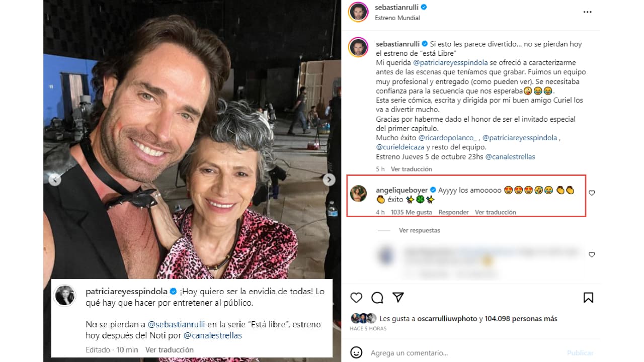Share the post via the paper plane icon
The height and width of the screenshot is (362, 644).
click(398, 298)
